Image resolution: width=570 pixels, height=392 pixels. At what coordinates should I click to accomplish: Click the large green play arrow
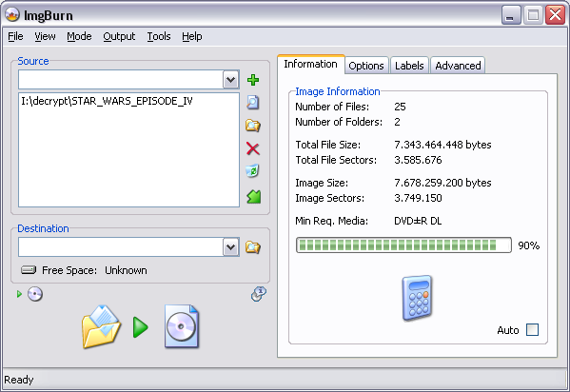[x=140, y=327]
